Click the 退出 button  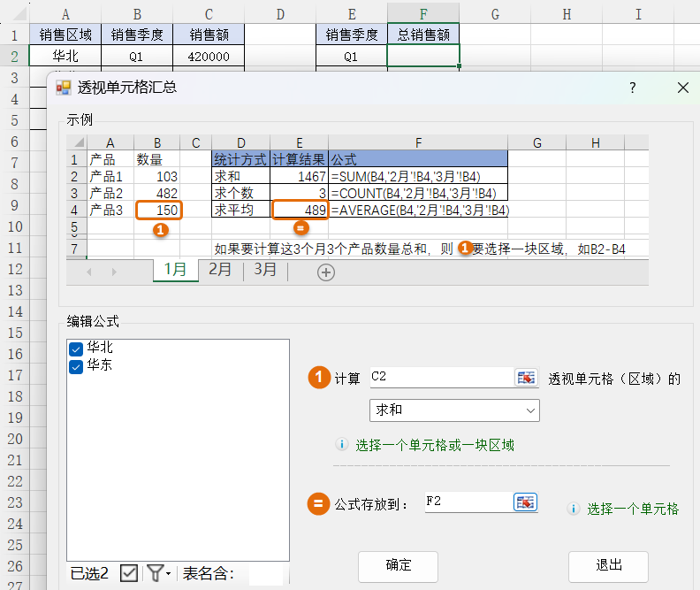608,565
